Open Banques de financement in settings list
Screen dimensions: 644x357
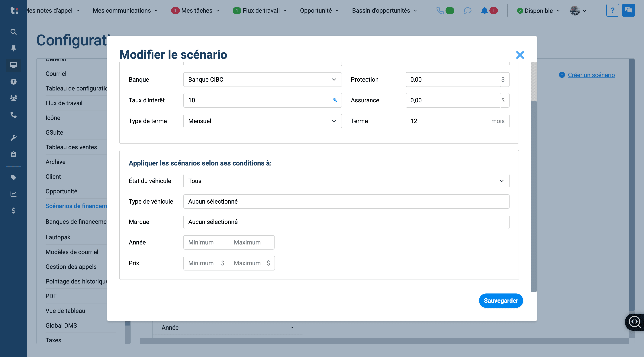pyautogui.click(x=76, y=222)
